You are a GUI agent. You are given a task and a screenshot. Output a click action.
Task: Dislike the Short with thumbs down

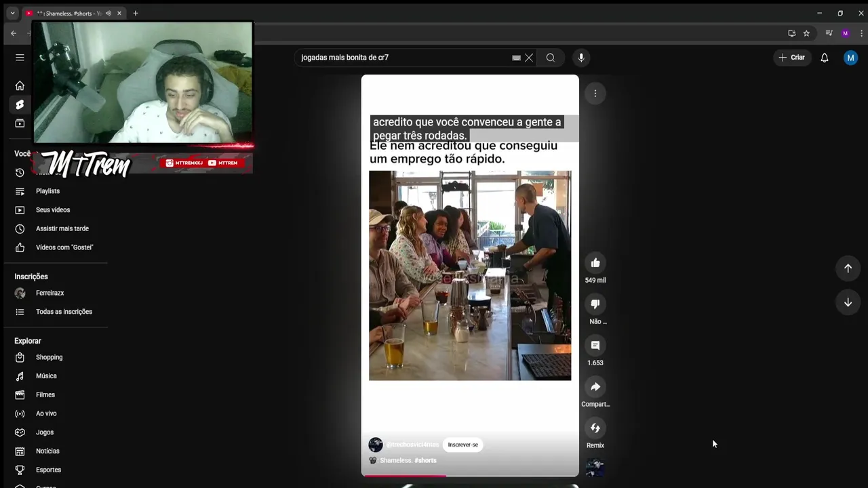tap(595, 304)
